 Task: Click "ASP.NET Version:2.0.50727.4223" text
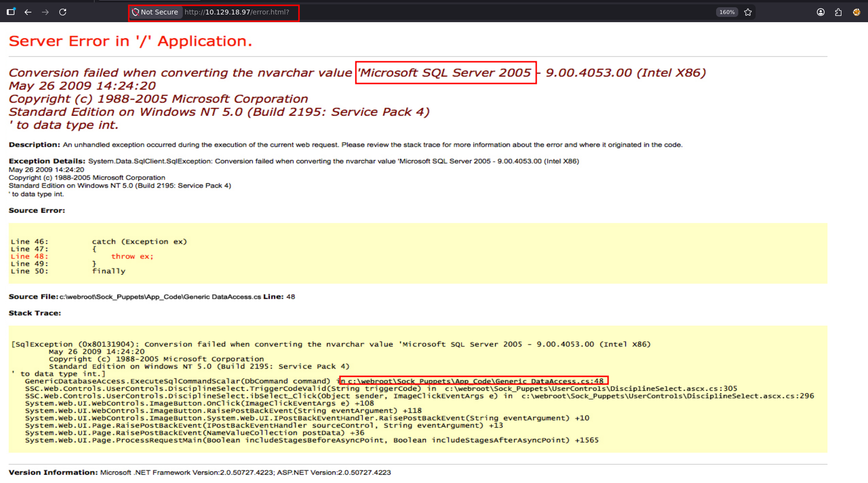pos(334,472)
